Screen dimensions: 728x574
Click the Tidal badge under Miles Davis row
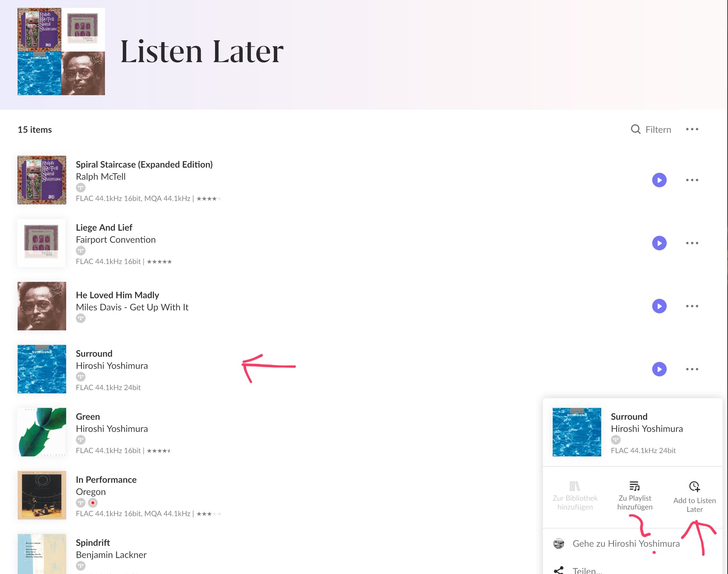point(81,318)
